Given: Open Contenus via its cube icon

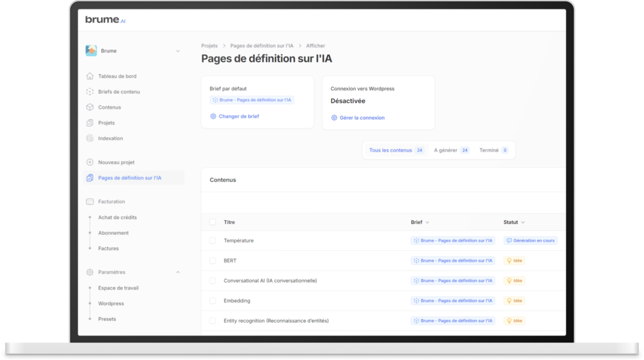Looking at the screenshot, I should coord(90,108).
